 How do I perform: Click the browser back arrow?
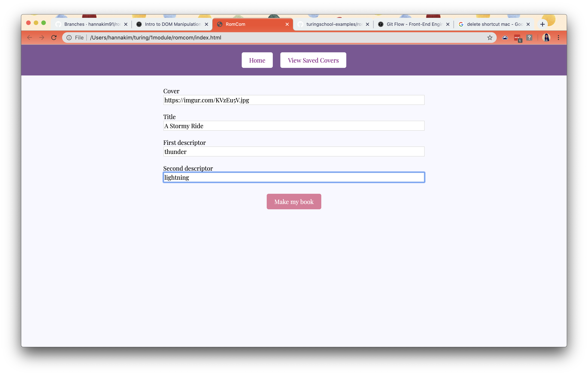point(30,38)
